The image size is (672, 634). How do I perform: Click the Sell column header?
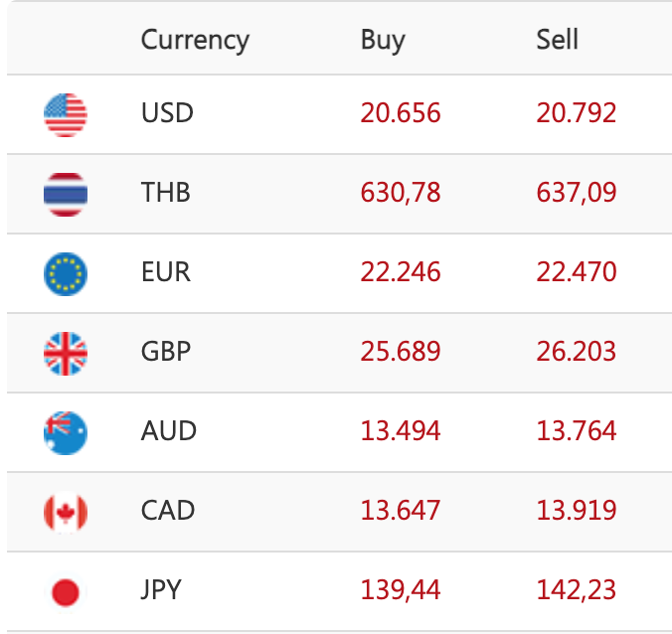click(x=557, y=40)
